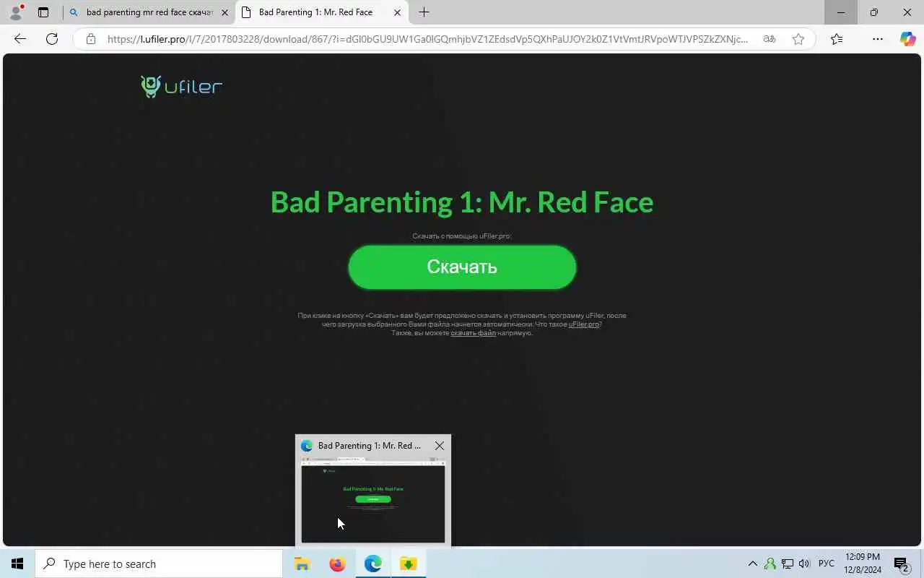This screenshot has height=578, width=924.
Task: Open the tab actions menu
Action: (x=43, y=12)
